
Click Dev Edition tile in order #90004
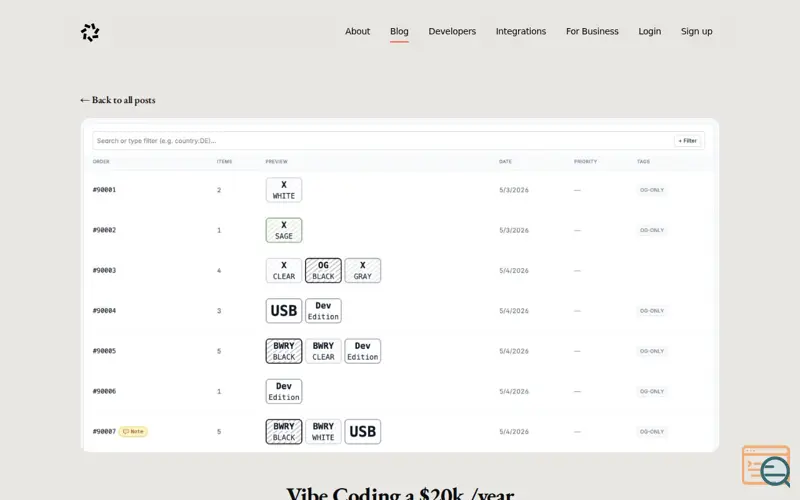pyautogui.click(x=323, y=311)
